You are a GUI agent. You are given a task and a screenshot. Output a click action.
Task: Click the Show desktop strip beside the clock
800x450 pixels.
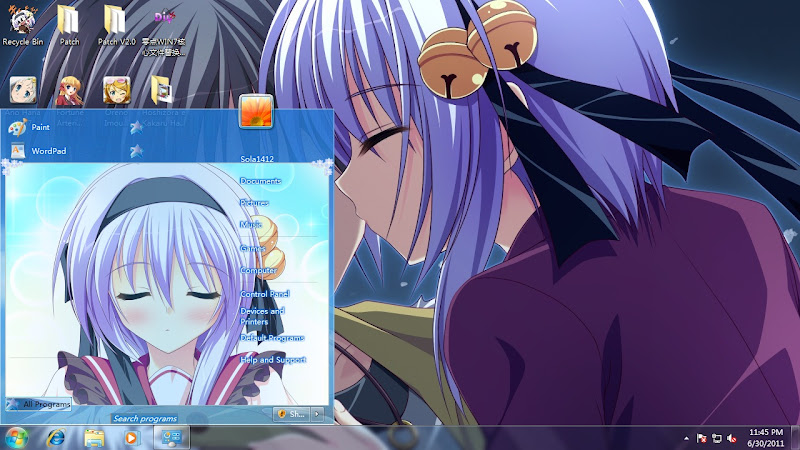point(795,438)
